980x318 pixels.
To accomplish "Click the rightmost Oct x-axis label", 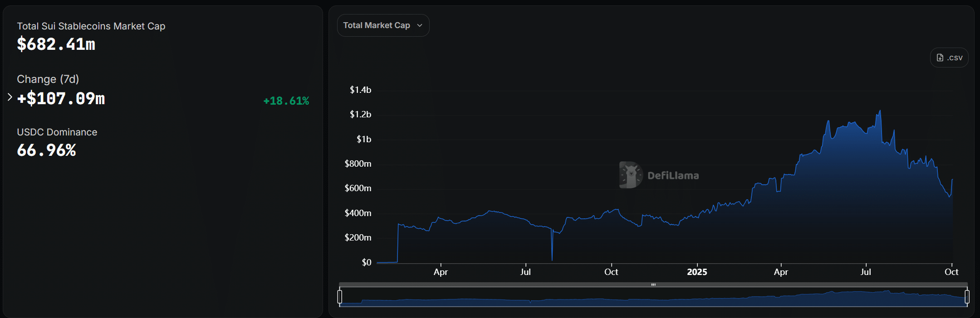I will click(x=951, y=272).
